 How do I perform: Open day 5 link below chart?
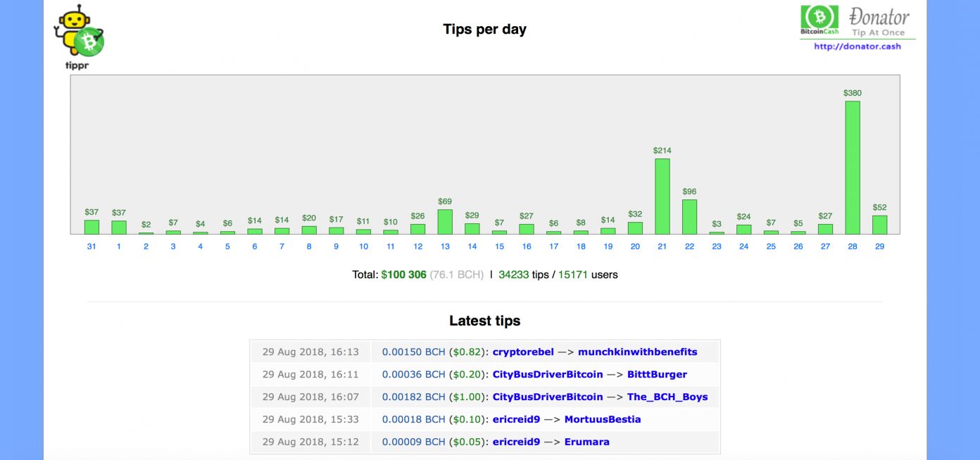pos(227,247)
